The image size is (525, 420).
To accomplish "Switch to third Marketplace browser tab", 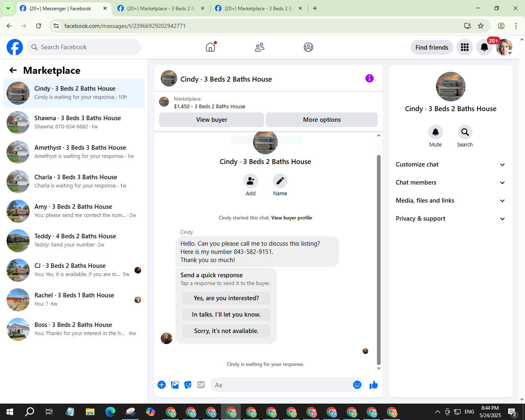I will (x=258, y=8).
